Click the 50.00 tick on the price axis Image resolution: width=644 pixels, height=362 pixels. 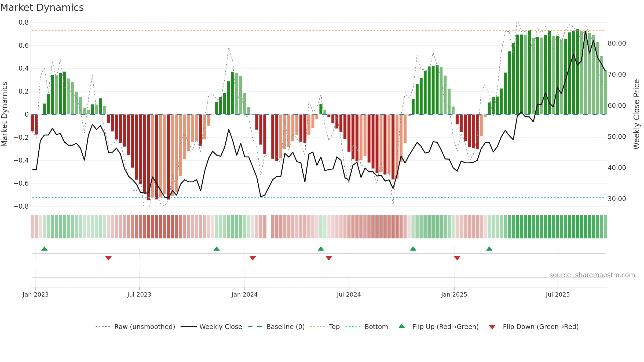tap(617, 137)
